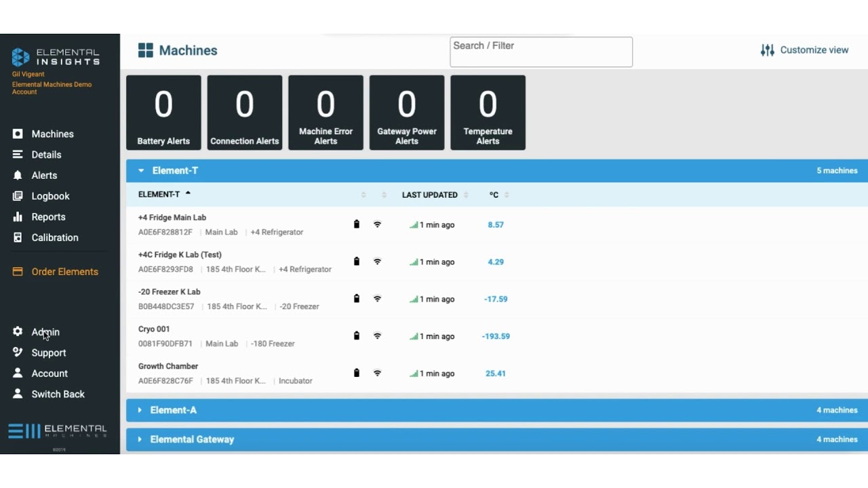Viewport: 868px width, 488px height.
Task: Click the Account person icon
Action: [18, 373]
